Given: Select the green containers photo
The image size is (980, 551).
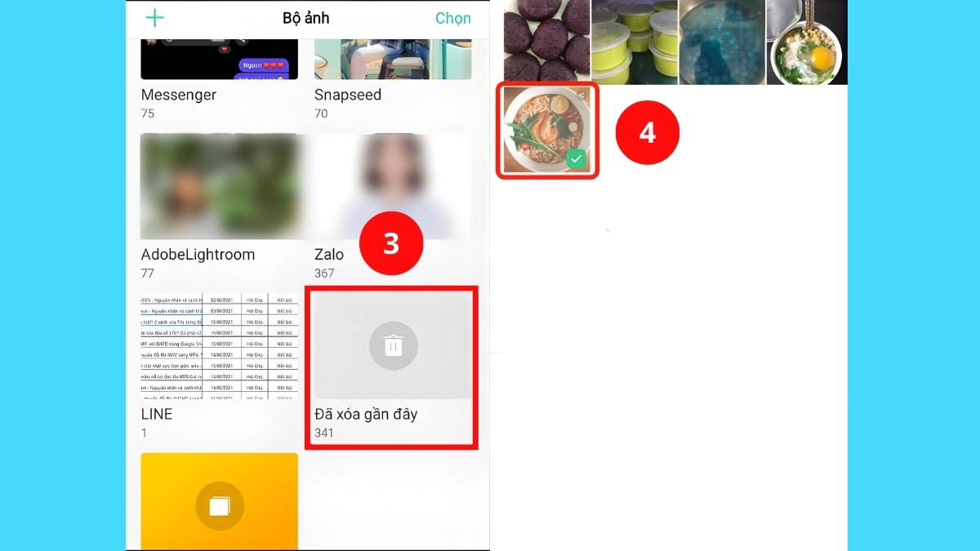Looking at the screenshot, I should (x=635, y=42).
